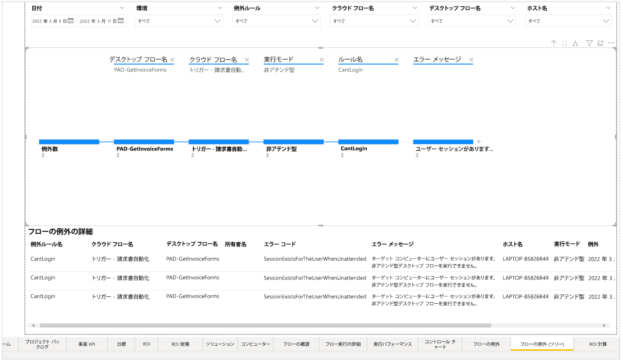623x364 pixels.
Task: Select the 例外数 root node bar
Action: tap(69, 142)
